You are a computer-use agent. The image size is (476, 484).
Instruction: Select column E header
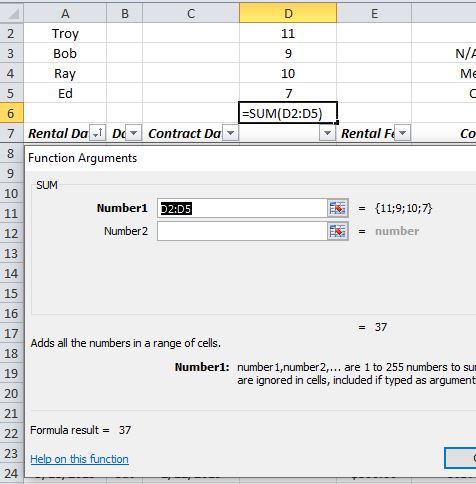(374, 13)
